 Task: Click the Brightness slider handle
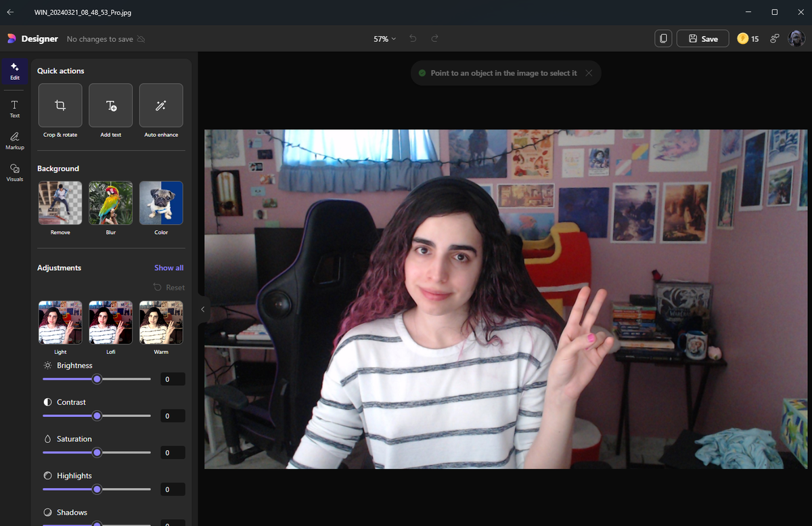point(97,379)
